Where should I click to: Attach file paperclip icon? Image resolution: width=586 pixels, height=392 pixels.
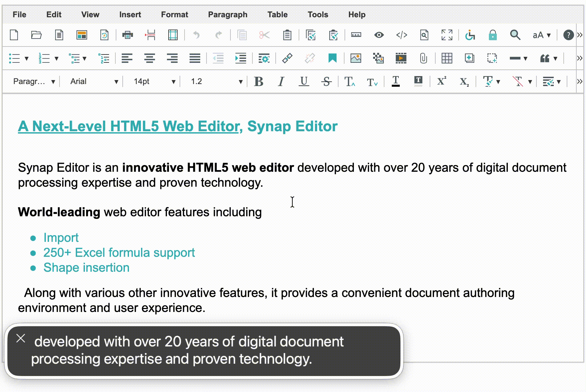click(423, 58)
